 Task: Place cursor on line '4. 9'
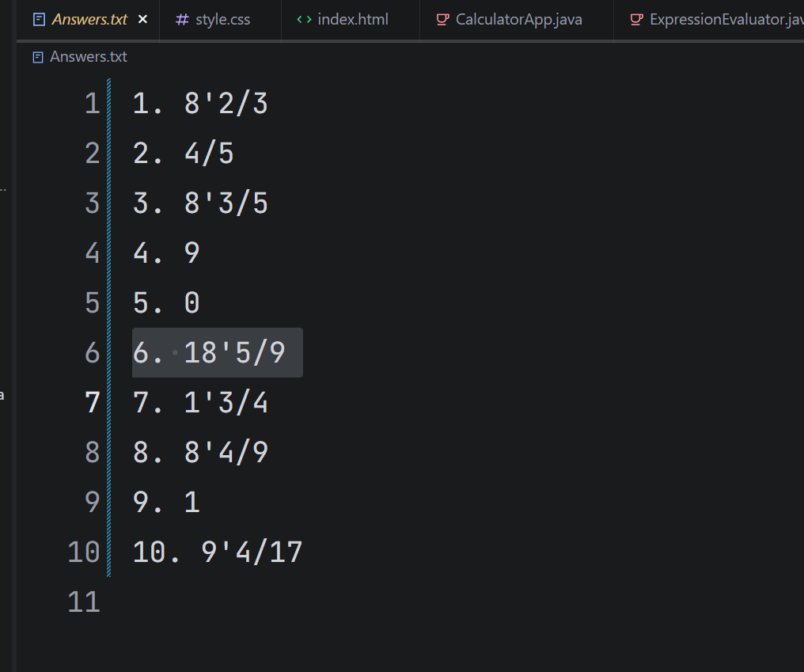(x=166, y=252)
